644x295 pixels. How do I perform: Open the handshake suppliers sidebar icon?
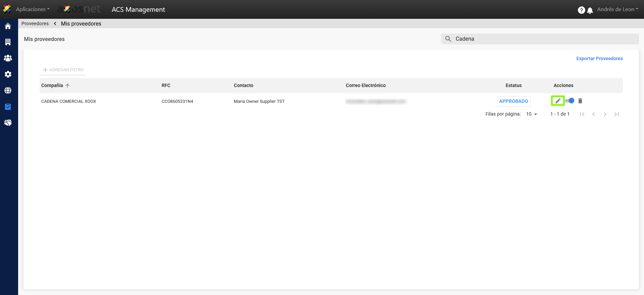click(x=8, y=123)
